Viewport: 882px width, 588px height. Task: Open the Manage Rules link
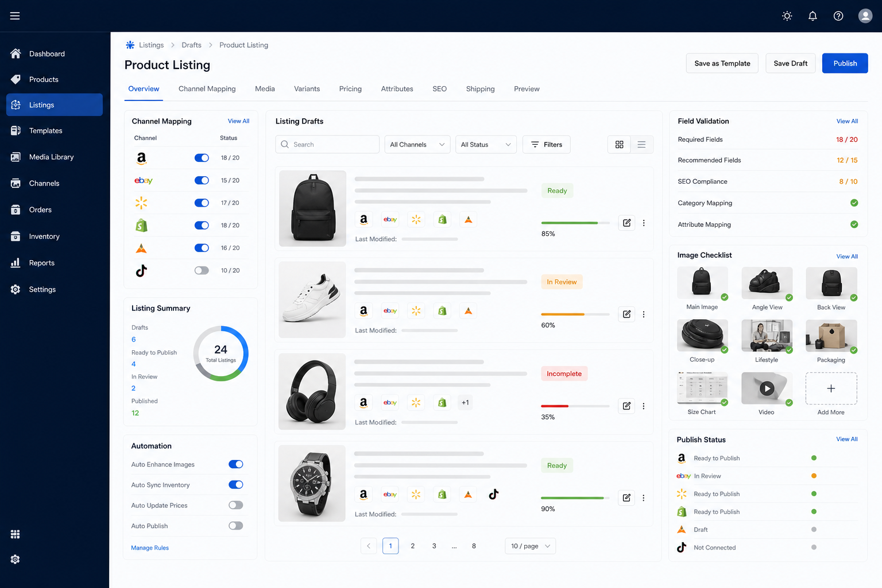click(150, 548)
